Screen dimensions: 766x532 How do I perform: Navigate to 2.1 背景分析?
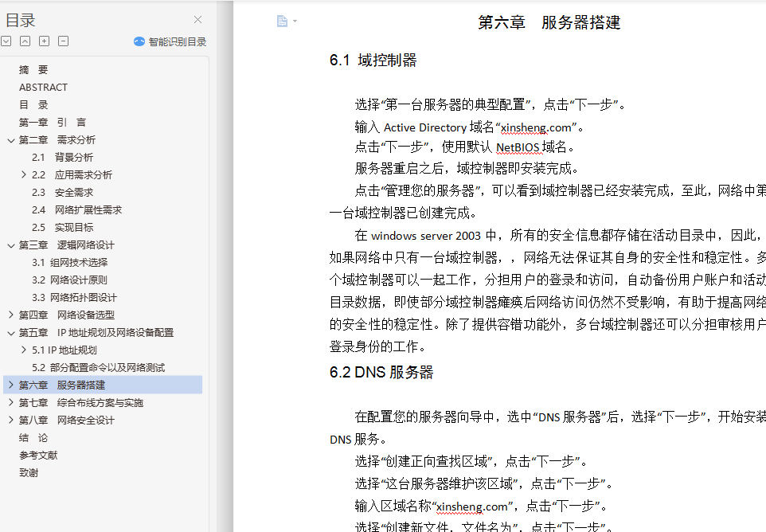[x=63, y=158]
